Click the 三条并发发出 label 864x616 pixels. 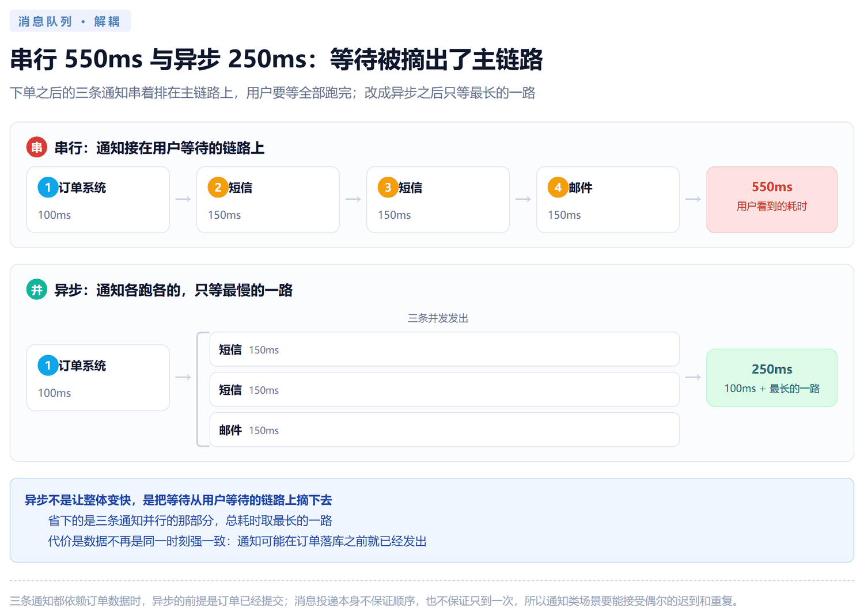438,318
